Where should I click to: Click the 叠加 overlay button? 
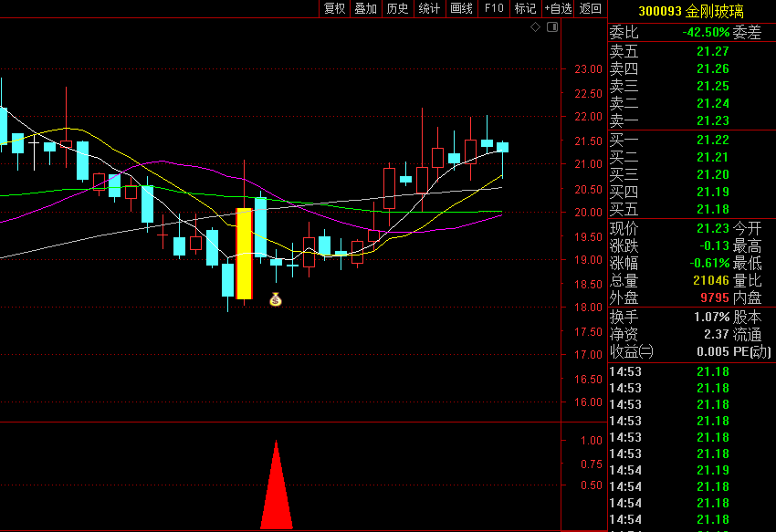tap(366, 8)
